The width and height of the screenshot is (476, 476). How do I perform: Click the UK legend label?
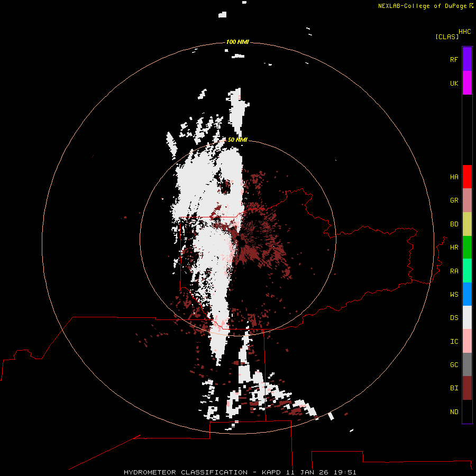pos(454,83)
